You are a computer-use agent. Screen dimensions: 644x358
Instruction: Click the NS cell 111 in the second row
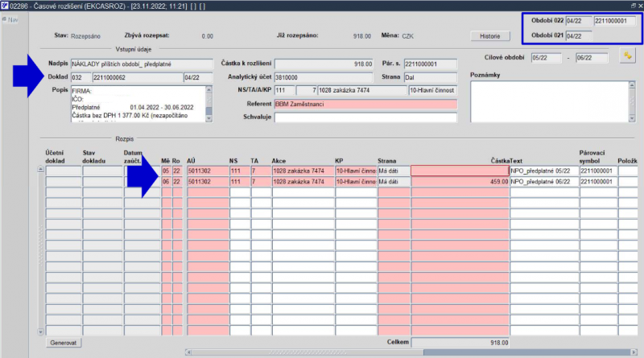[240, 182]
